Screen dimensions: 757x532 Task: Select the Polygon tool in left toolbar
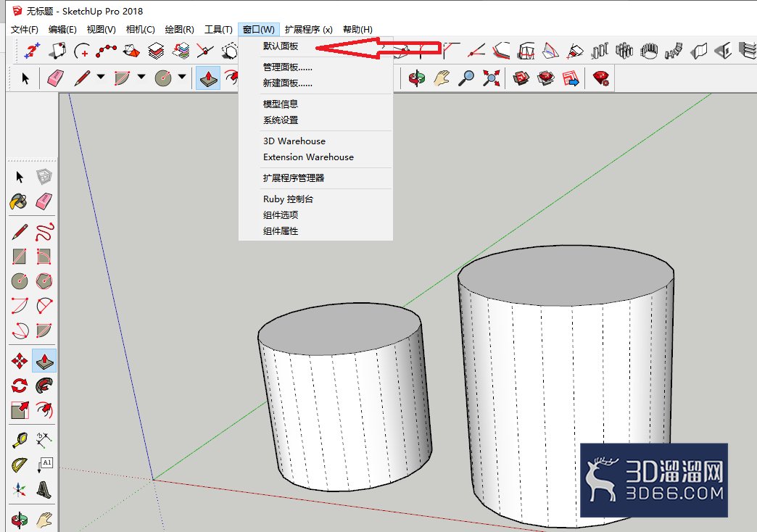pyautogui.click(x=44, y=281)
